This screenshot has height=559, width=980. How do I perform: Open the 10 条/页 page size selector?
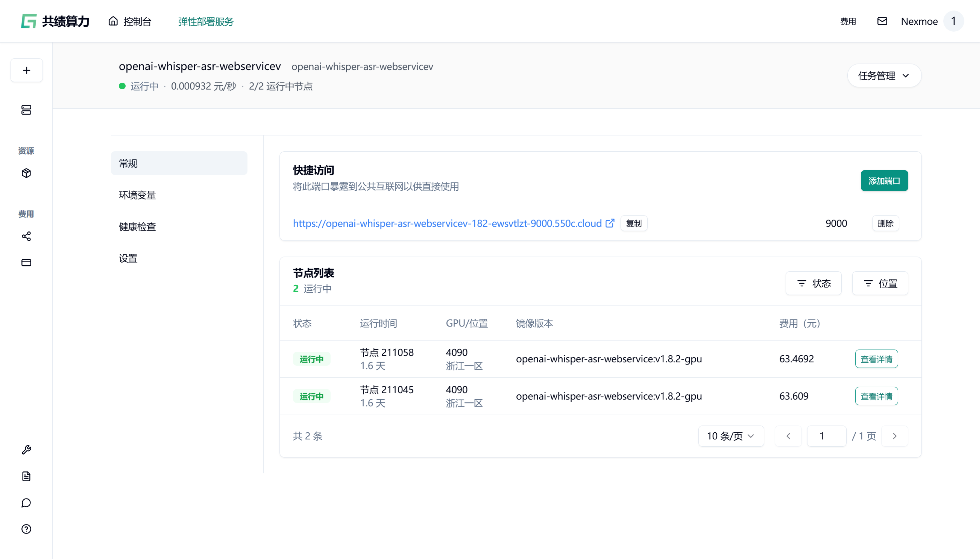click(730, 436)
